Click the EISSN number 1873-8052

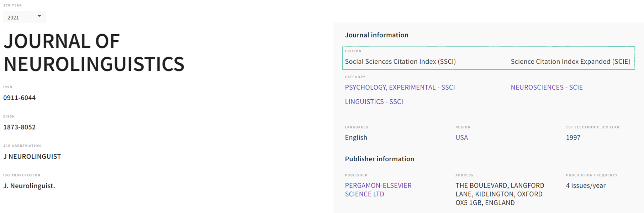point(19,127)
